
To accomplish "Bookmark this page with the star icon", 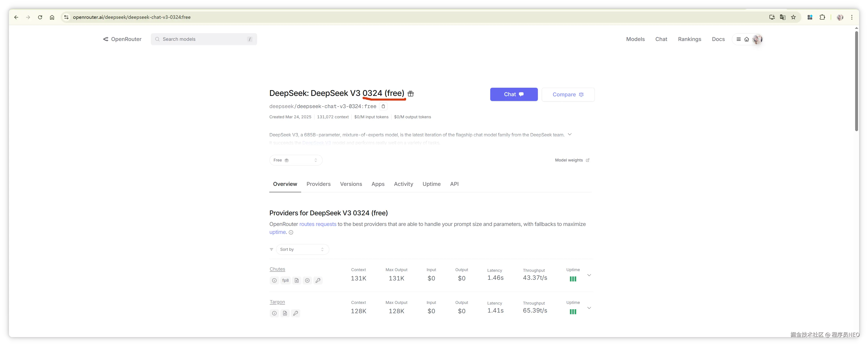I will [x=794, y=17].
